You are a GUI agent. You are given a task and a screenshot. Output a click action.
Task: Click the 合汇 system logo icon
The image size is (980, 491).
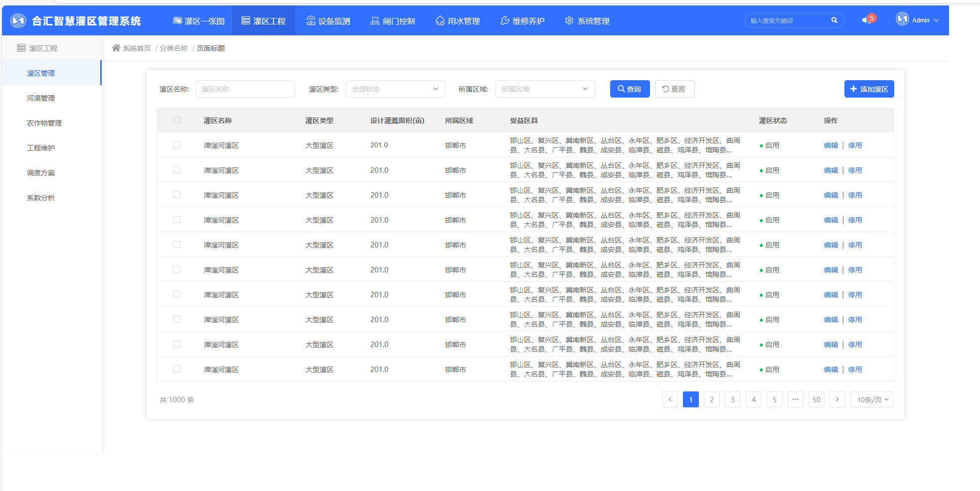tap(18, 20)
